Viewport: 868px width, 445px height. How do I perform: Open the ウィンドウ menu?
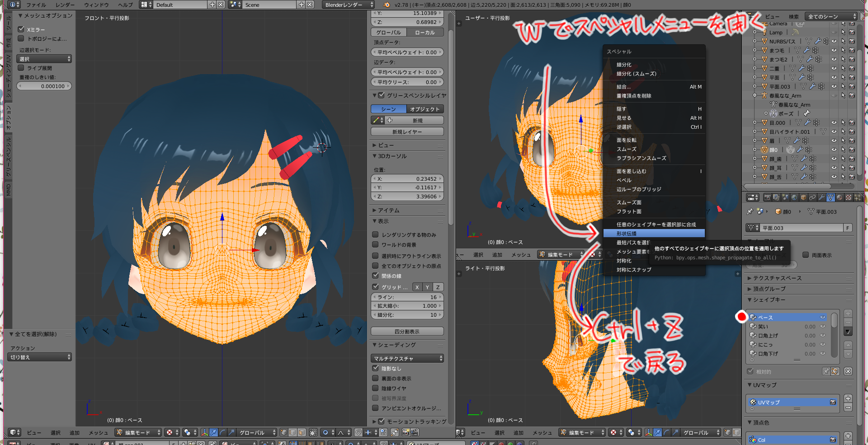(96, 5)
